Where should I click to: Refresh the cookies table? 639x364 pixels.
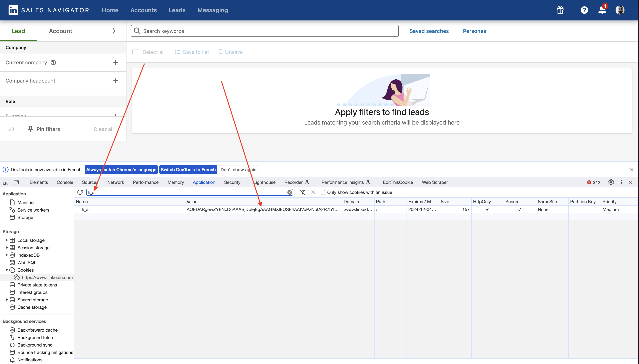pos(80,192)
